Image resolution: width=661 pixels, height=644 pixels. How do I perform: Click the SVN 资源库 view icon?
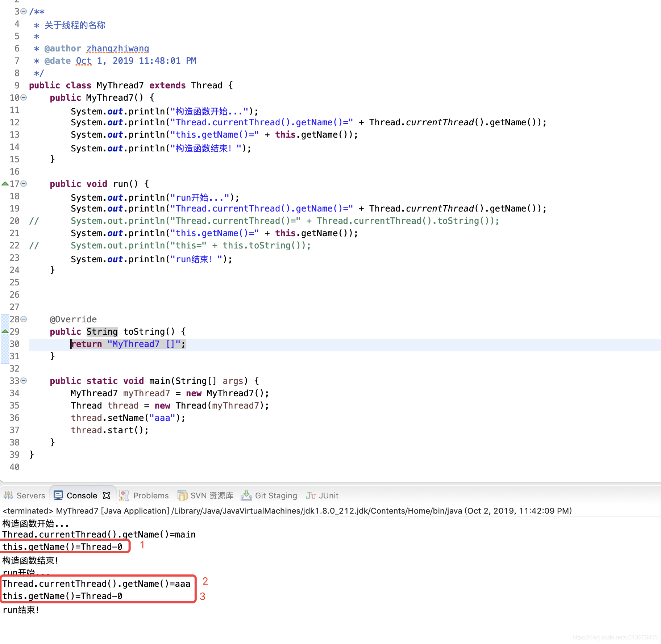coord(182,495)
